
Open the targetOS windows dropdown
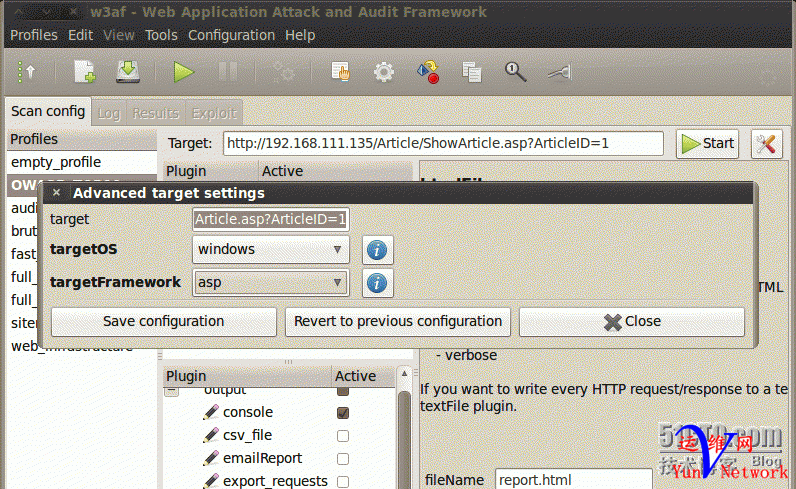[x=271, y=249]
